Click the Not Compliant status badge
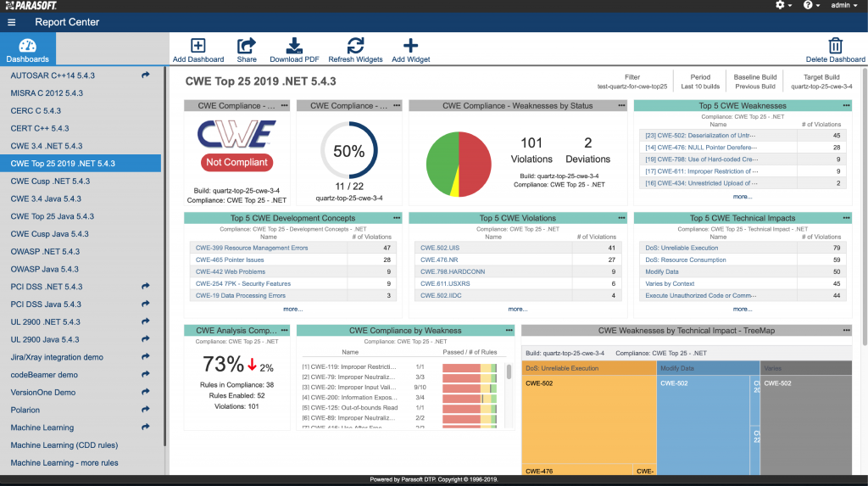The image size is (868, 486). (x=237, y=162)
